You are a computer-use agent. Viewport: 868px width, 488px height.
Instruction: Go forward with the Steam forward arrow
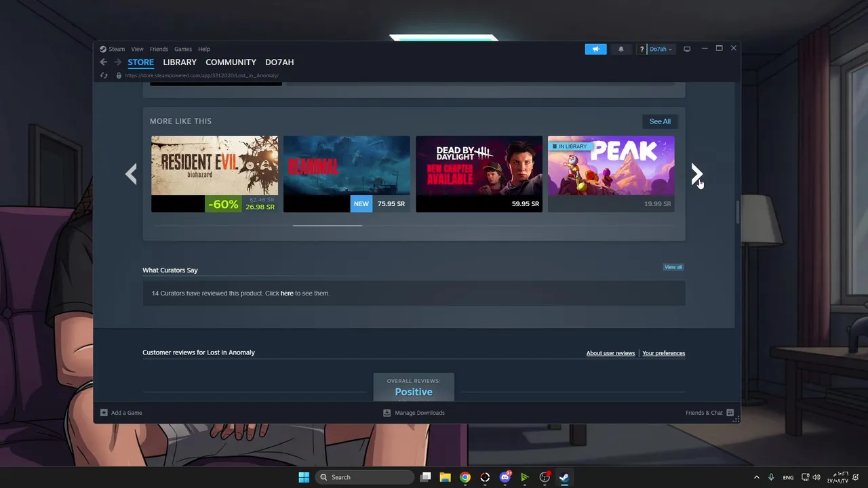[x=117, y=62]
